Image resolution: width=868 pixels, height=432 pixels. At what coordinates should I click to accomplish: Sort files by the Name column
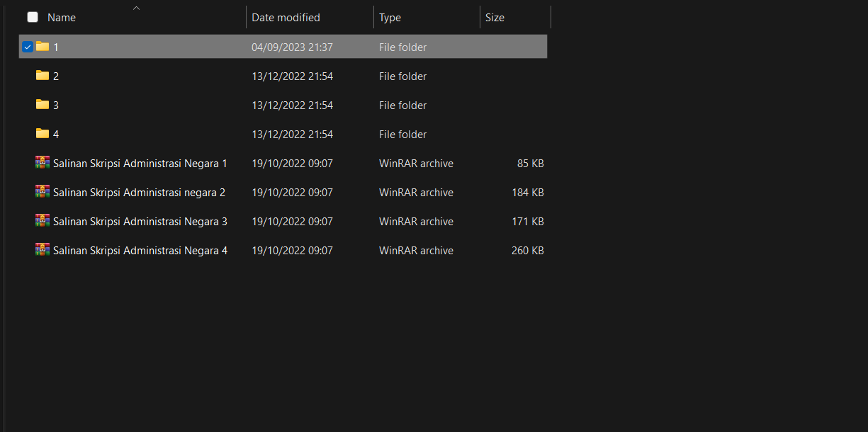62,18
